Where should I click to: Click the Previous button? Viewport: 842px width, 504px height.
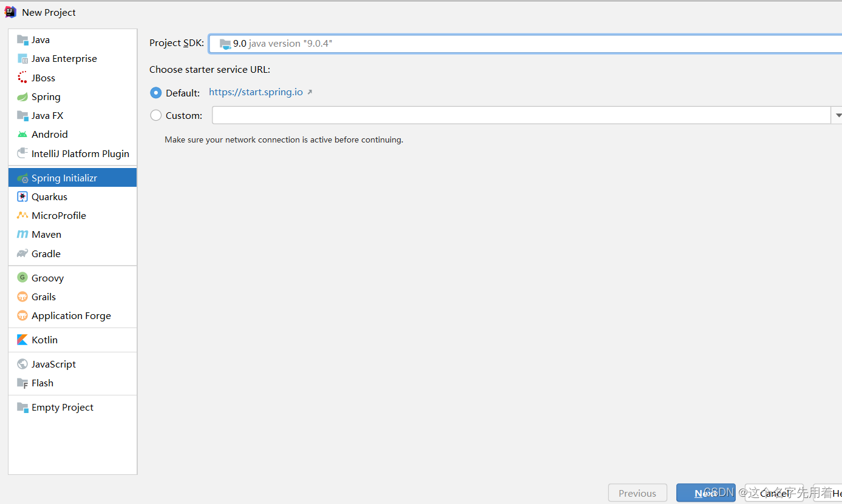tap(637, 493)
